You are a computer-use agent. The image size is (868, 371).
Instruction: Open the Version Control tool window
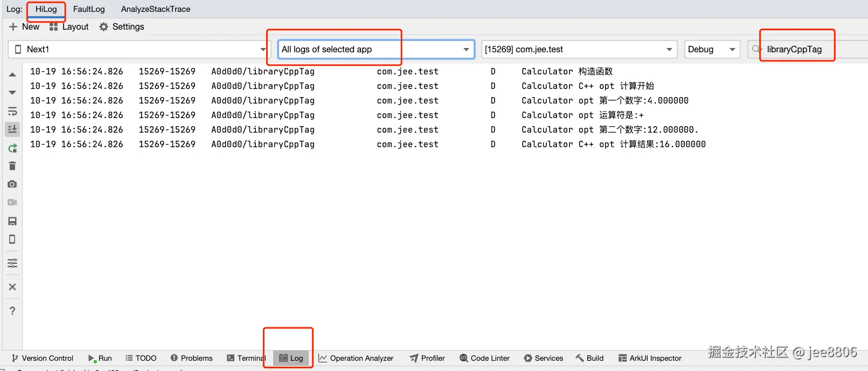(x=43, y=358)
